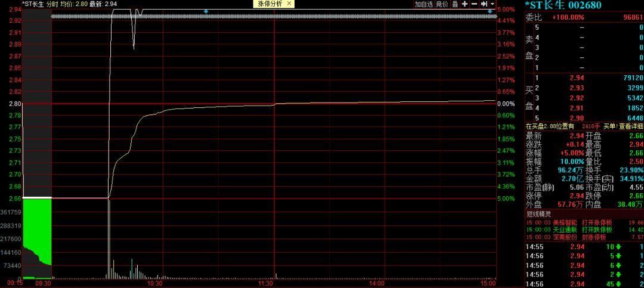Close the 涨停分析 tab with its X
644x288 pixels.
289,4
